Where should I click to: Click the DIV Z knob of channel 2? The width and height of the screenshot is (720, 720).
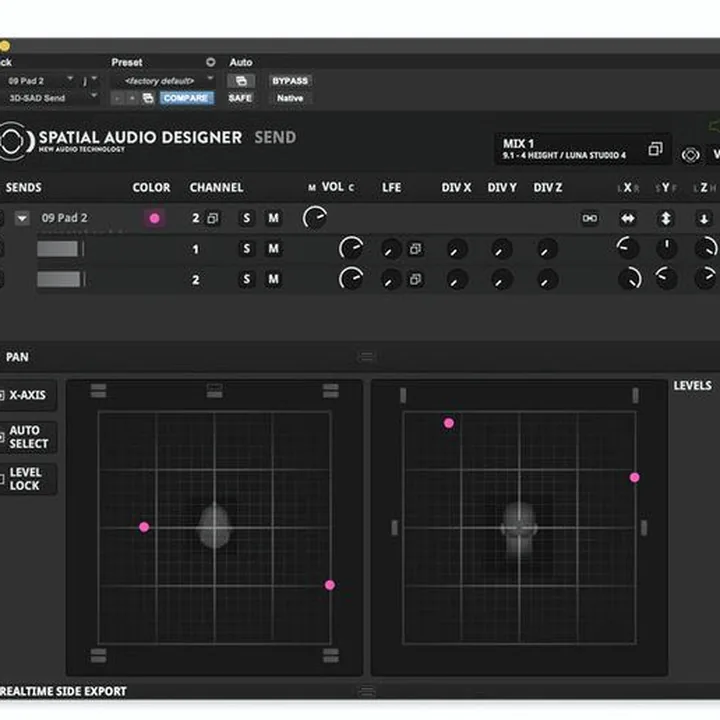tap(547, 280)
